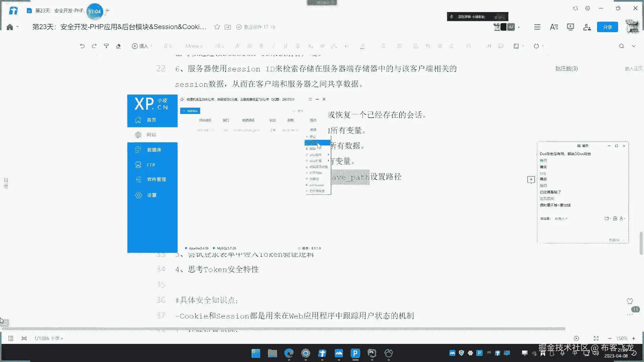
Task: Click the search magnifier in toolbar
Action: coord(622,46)
